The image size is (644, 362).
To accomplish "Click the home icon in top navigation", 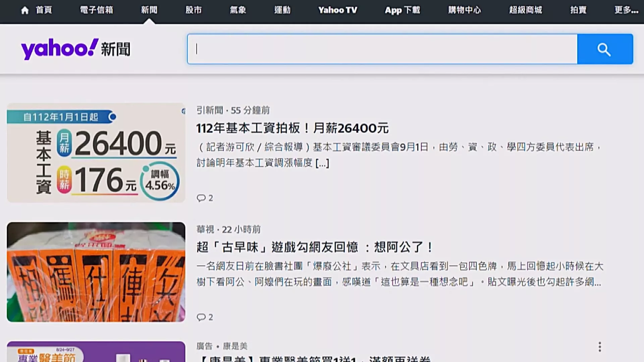I will pyautogui.click(x=25, y=10).
